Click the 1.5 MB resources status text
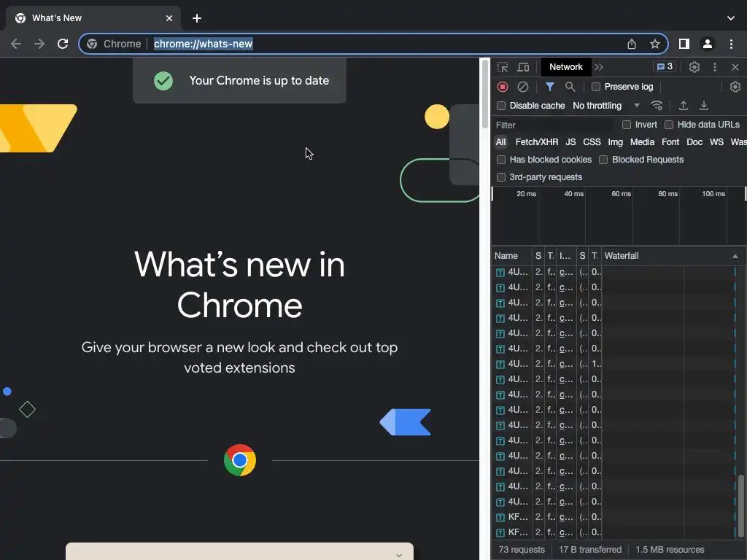This screenshot has width=747, height=560. (x=670, y=550)
